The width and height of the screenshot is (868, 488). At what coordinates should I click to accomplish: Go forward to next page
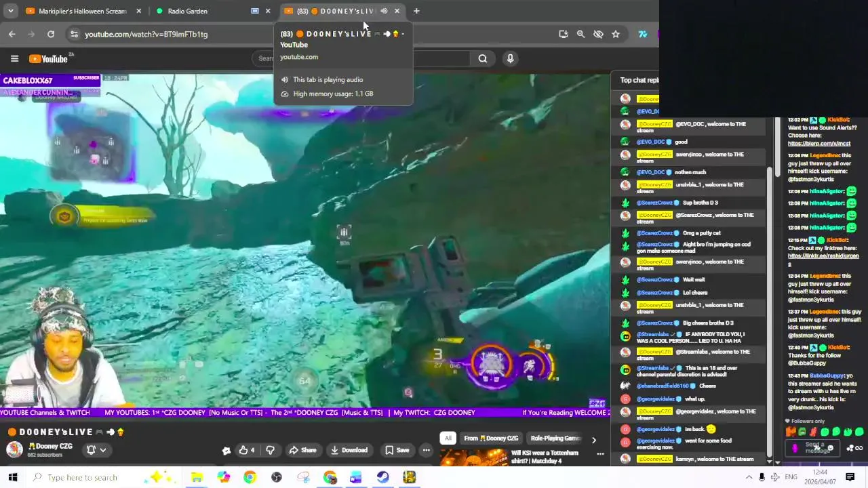tap(31, 34)
